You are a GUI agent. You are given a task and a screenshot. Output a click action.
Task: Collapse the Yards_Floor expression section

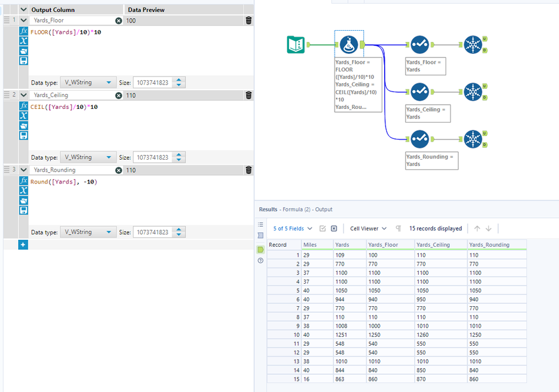[24, 20]
